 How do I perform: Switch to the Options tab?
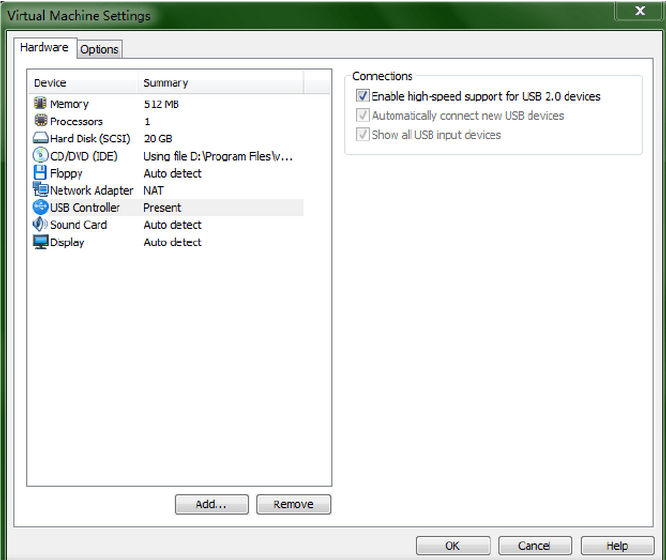tap(99, 49)
